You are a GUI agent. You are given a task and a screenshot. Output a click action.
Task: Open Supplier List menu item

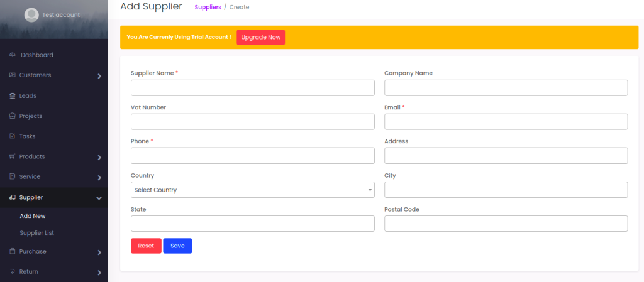36,233
